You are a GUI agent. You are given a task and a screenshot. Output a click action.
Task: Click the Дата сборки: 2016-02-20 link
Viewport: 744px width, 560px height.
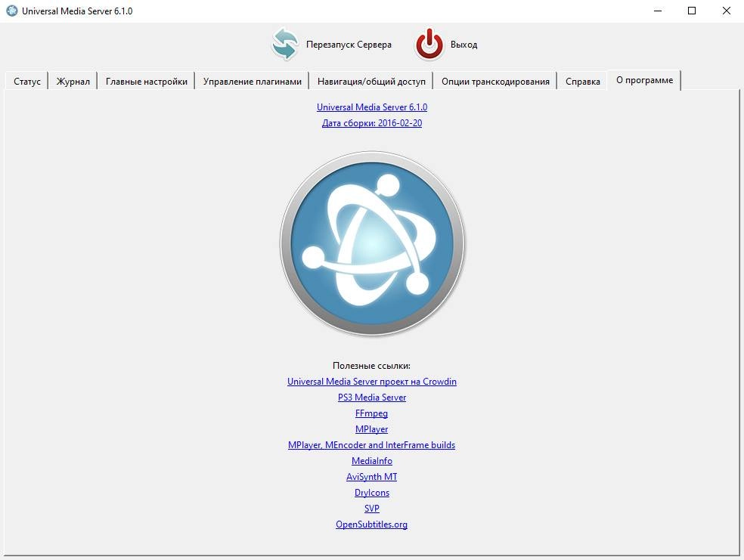coord(372,123)
